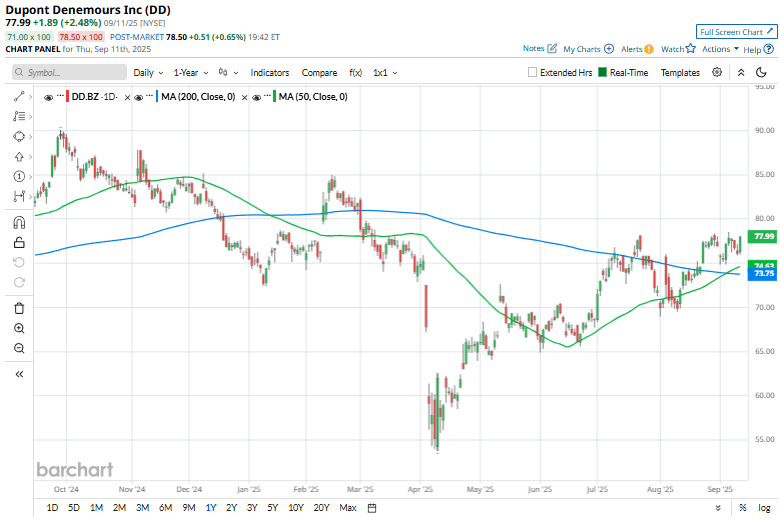The image size is (780, 520).
Task: Switch to dark mode moon icon
Action: point(761,72)
